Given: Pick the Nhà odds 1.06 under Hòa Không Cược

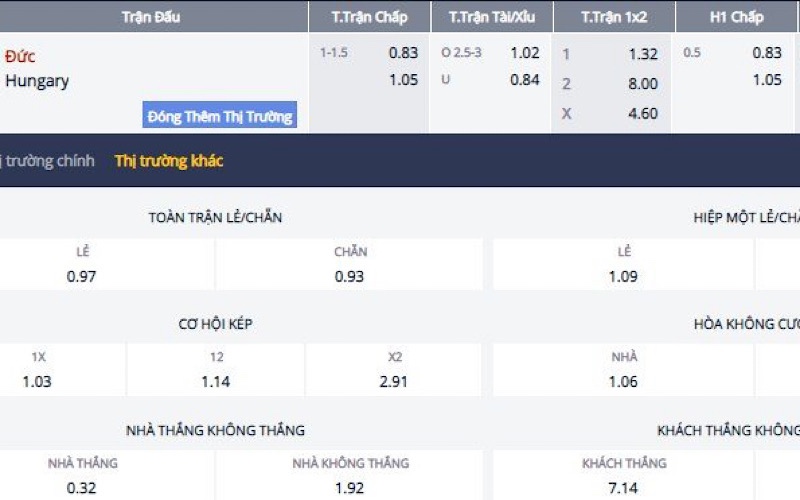Looking at the screenshot, I should (623, 381).
